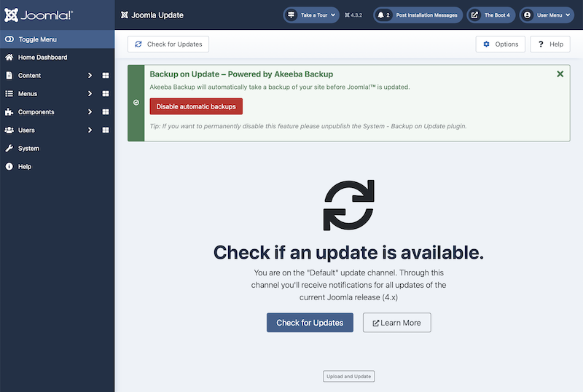Open Menus dashboard grid icon
Screen dimensions: 583x392
(x=106, y=94)
